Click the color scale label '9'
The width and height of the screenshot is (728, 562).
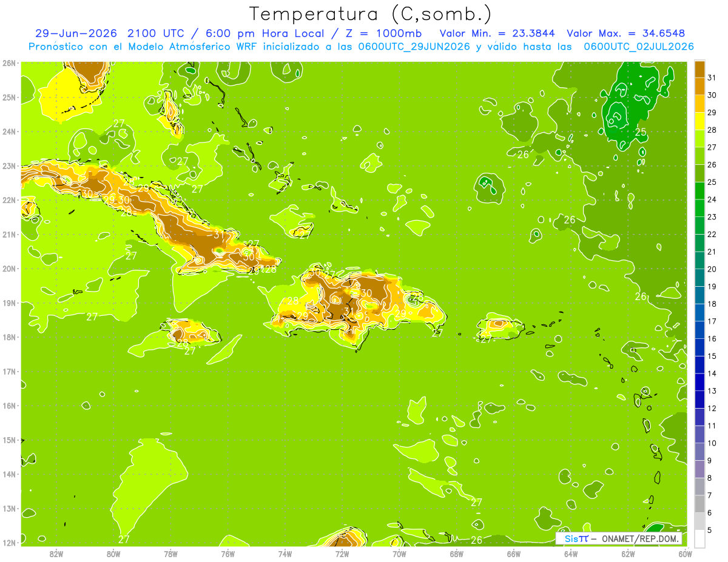(710, 461)
